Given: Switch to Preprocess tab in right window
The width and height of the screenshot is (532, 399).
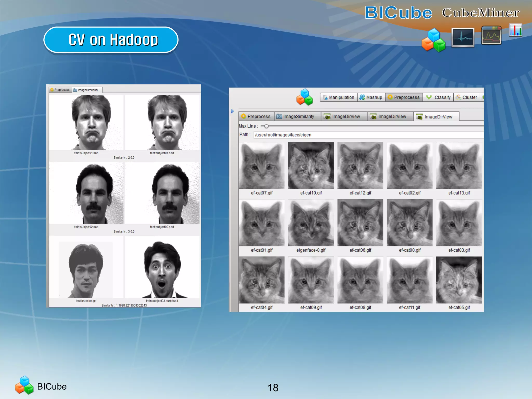Looking at the screenshot, I should tap(256, 116).
